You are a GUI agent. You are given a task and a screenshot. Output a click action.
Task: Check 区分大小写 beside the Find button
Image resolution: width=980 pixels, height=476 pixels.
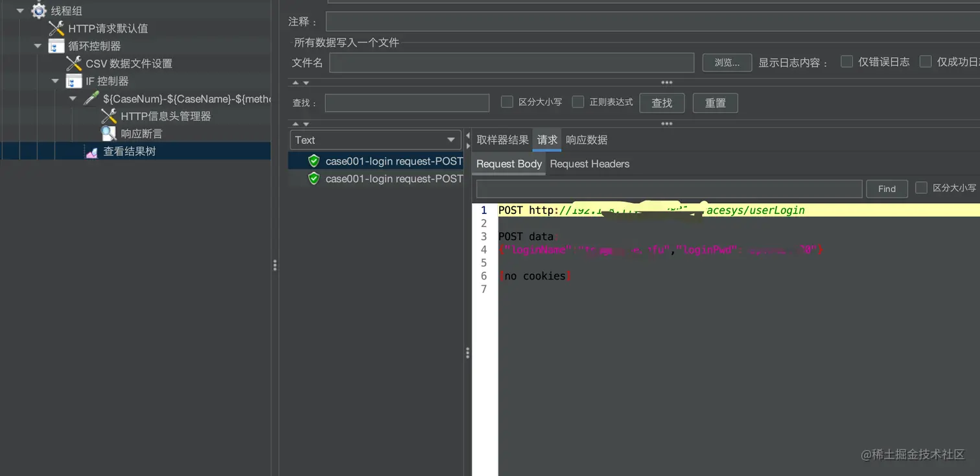point(921,188)
